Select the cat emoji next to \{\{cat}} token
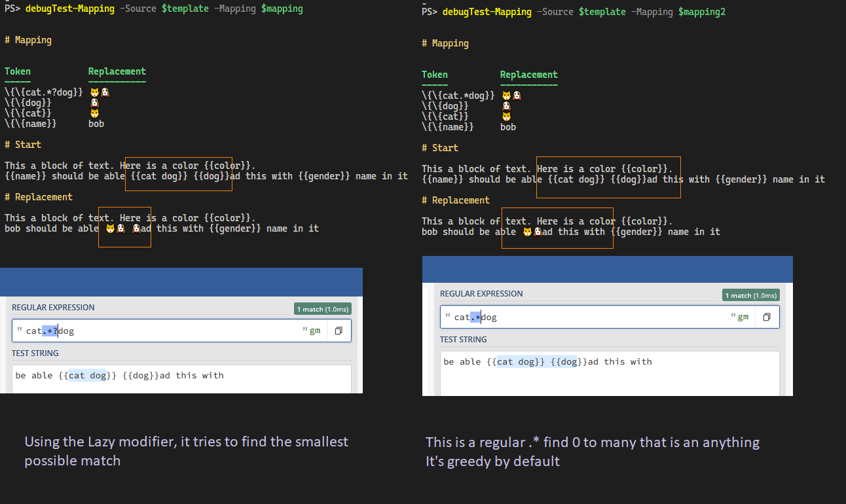Screen dimensions: 846x504 point(94,113)
